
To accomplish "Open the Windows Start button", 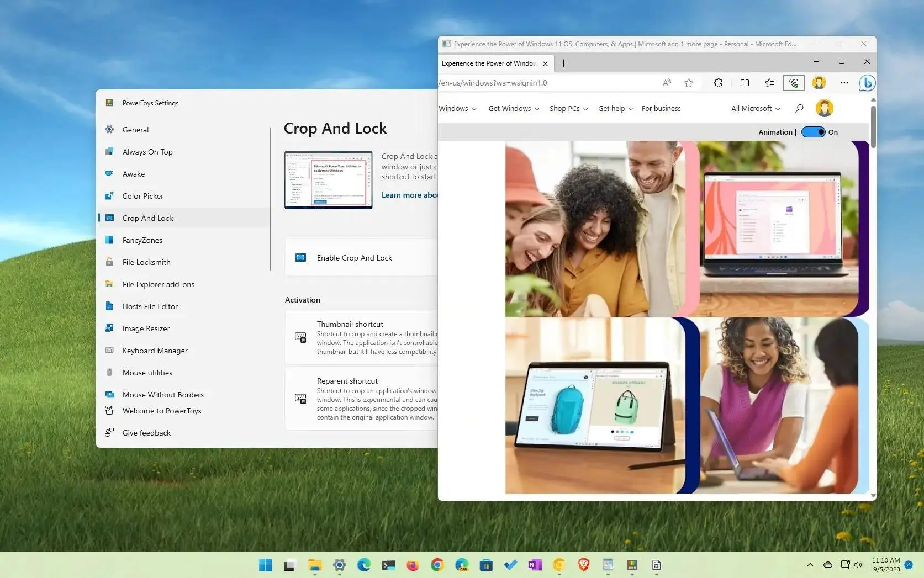I will (x=265, y=565).
